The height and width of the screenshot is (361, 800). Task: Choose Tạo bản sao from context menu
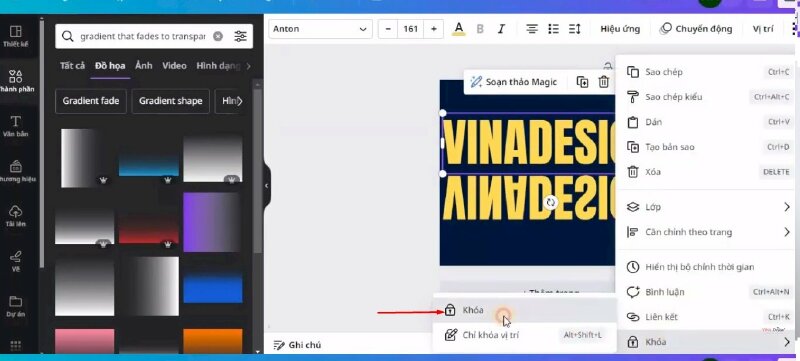click(x=708, y=147)
